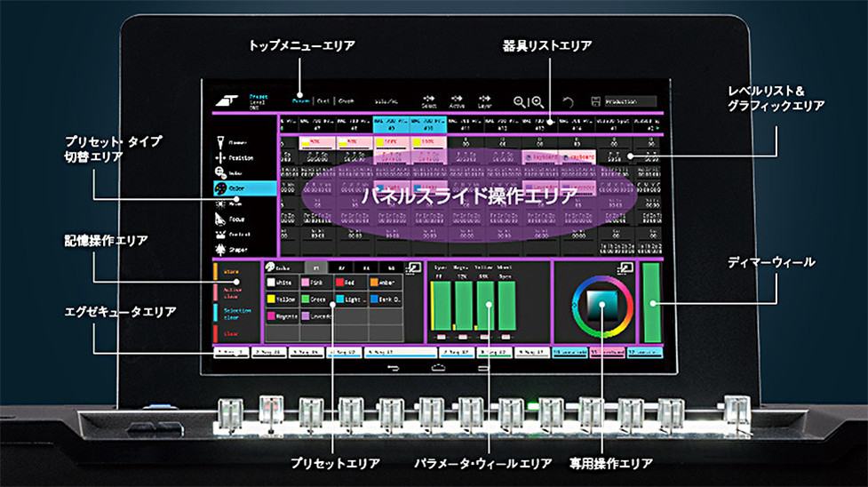
Task: Click the zoom out magnifier icon
Action: coord(521,102)
